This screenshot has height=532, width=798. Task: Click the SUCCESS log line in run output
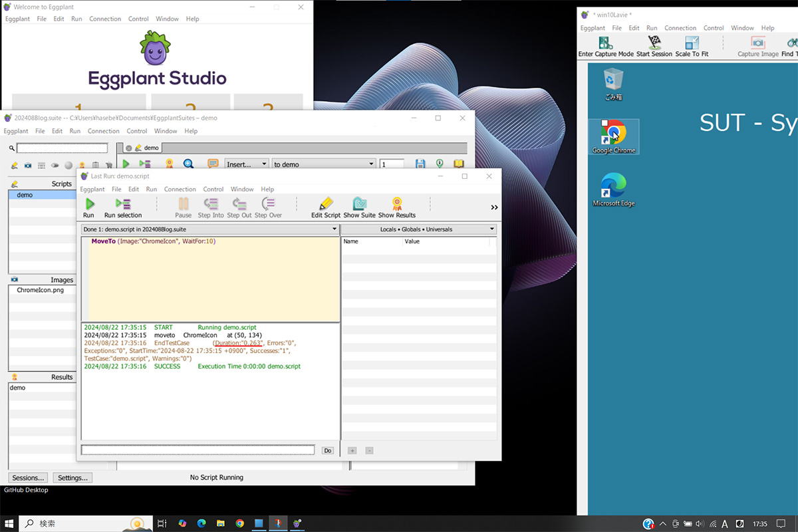pos(192,366)
